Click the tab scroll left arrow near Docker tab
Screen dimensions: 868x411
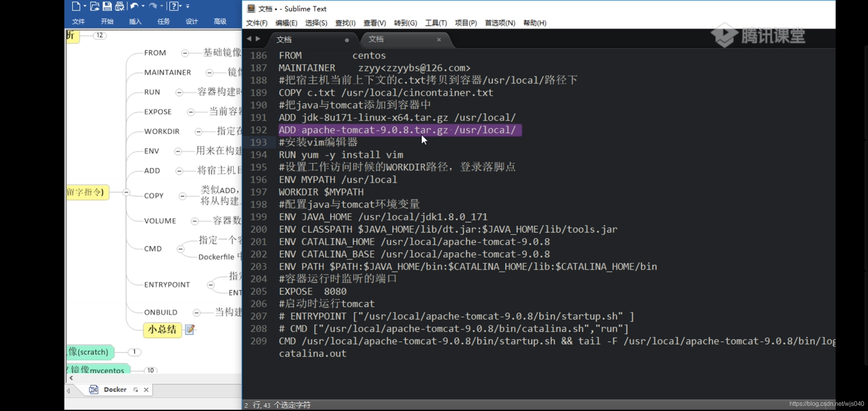click(x=68, y=390)
